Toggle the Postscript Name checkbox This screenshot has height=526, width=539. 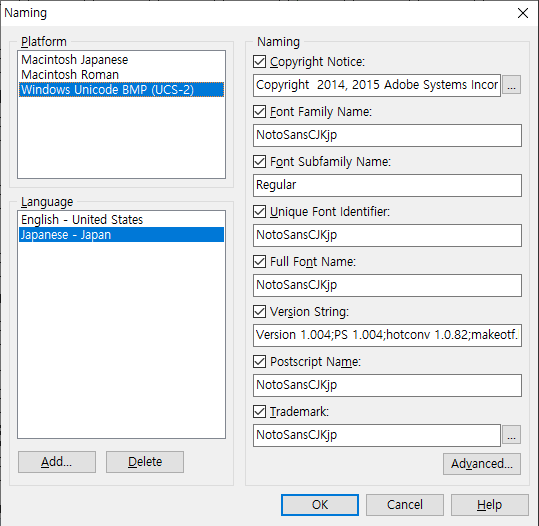[x=260, y=362]
